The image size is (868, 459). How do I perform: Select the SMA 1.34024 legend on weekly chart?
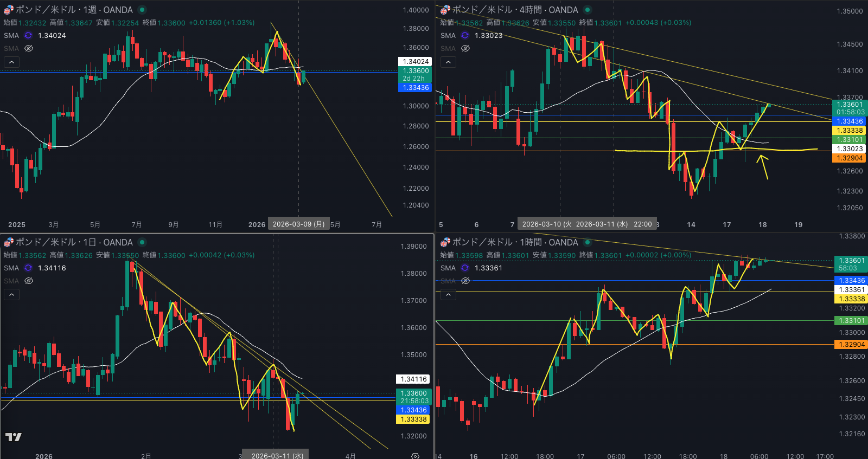(x=35, y=35)
